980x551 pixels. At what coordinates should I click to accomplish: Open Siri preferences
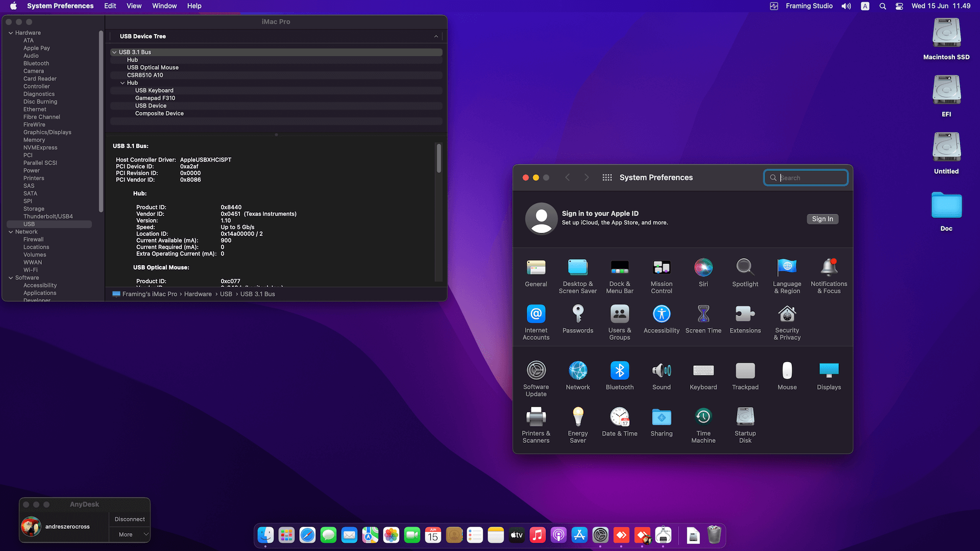[703, 267]
